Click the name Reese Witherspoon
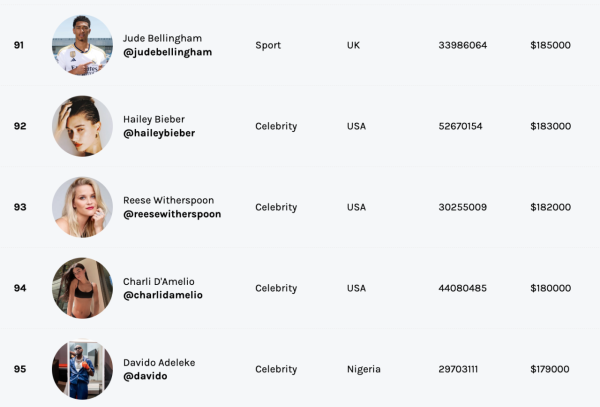This screenshot has height=407, width=600. tap(168, 200)
